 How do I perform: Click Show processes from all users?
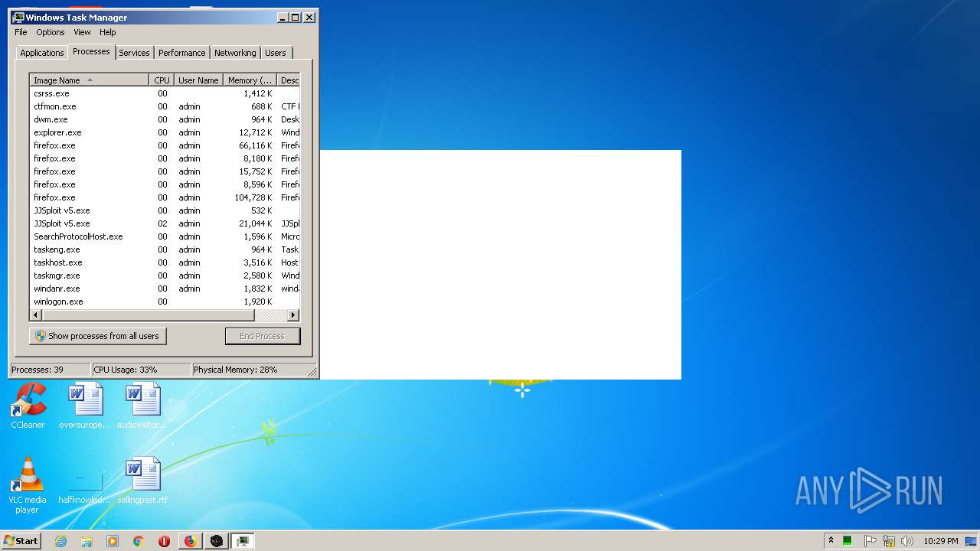(x=98, y=336)
